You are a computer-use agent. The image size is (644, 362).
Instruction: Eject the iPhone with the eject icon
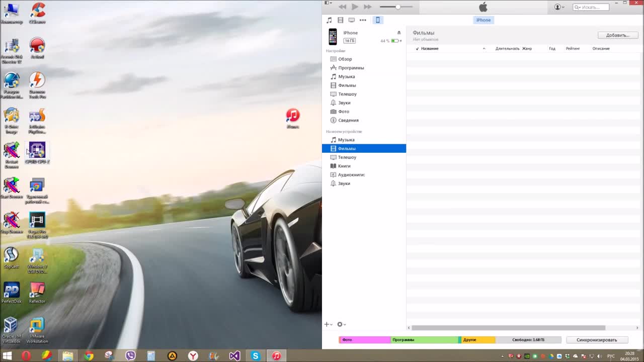tap(399, 33)
